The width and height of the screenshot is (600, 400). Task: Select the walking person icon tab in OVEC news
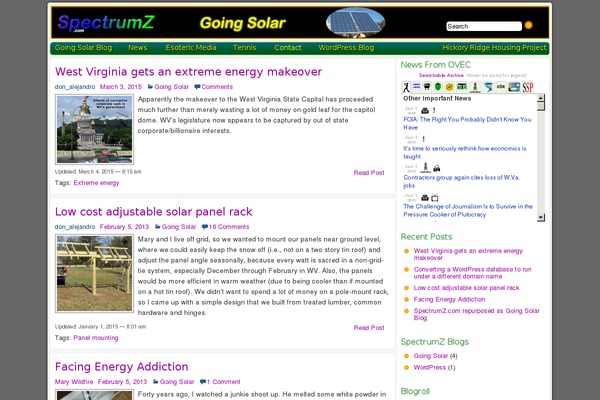[x=406, y=87]
